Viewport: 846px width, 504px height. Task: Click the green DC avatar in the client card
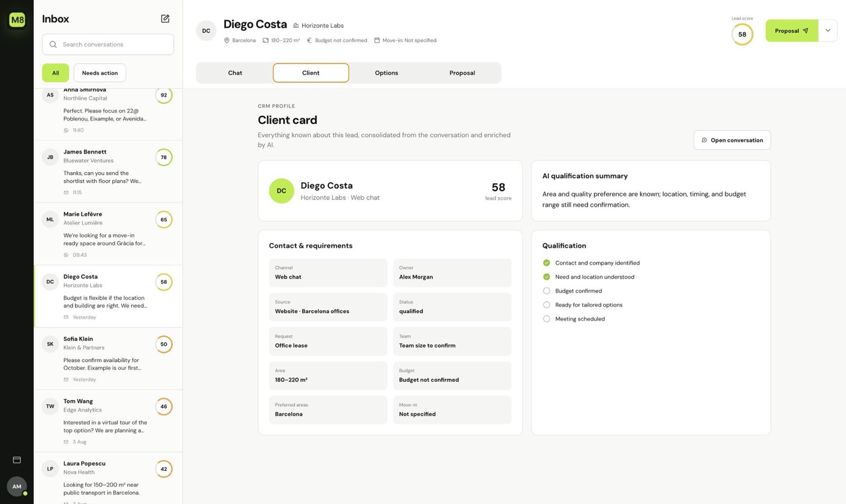(282, 191)
